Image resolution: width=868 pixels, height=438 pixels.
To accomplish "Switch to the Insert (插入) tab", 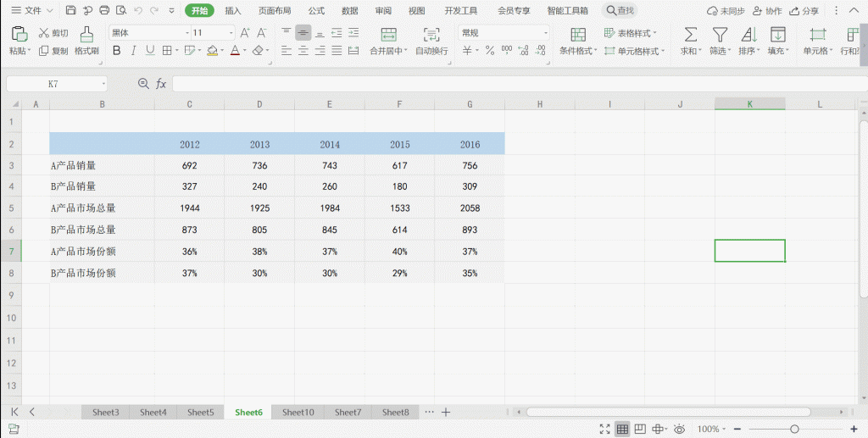I will coord(233,10).
